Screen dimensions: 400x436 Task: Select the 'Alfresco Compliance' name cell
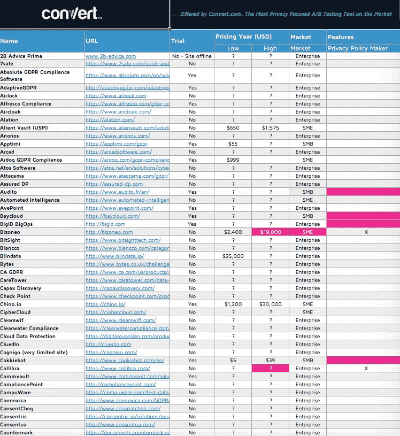[x=42, y=104]
